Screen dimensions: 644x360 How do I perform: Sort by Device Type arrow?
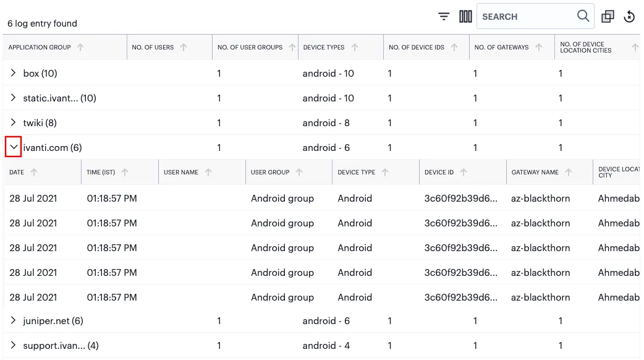click(x=385, y=172)
